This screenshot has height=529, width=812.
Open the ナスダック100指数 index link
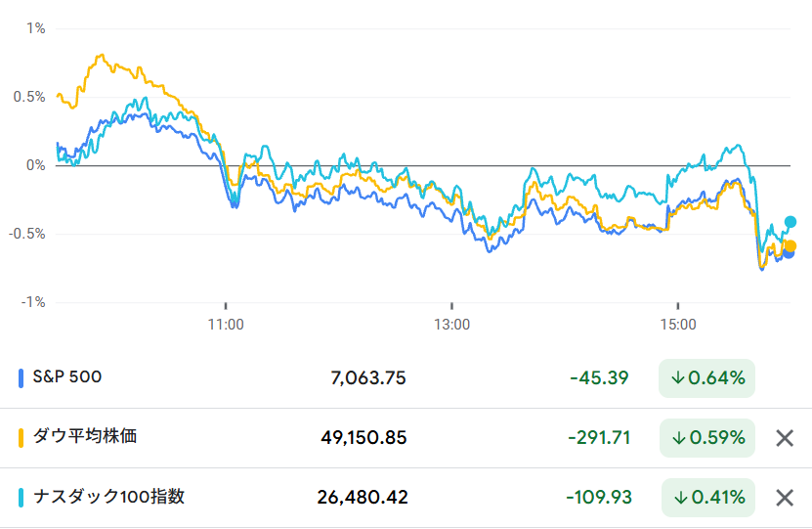(x=108, y=497)
